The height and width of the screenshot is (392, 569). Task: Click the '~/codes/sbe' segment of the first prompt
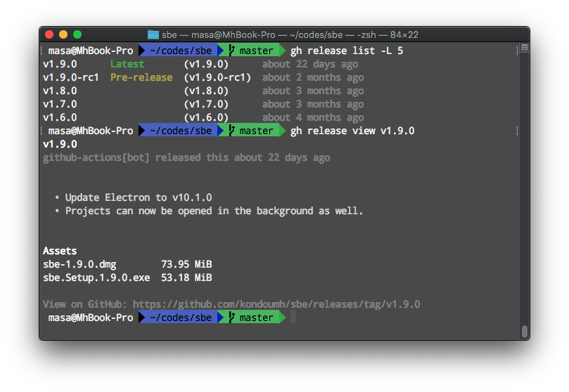point(181,51)
